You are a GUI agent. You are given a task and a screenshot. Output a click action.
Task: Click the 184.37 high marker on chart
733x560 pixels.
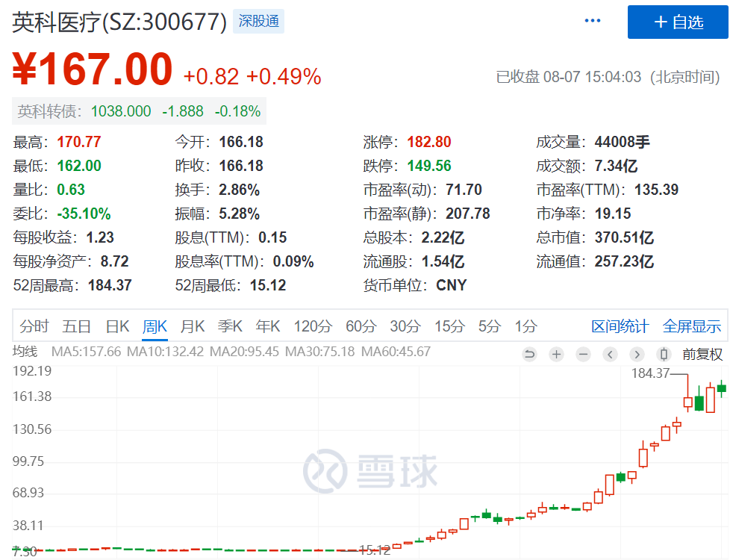[650, 373]
